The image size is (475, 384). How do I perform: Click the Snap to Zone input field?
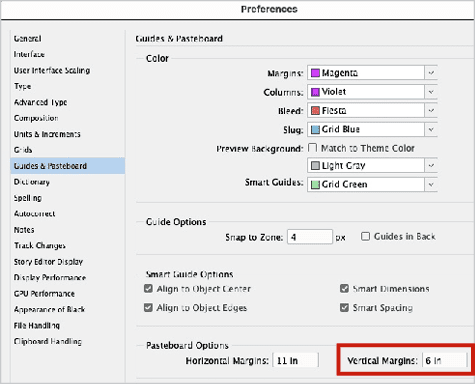tap(310, 237)
